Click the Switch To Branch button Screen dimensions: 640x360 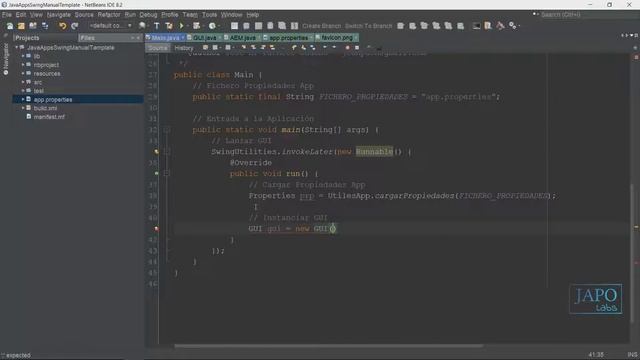click(369, 26)
